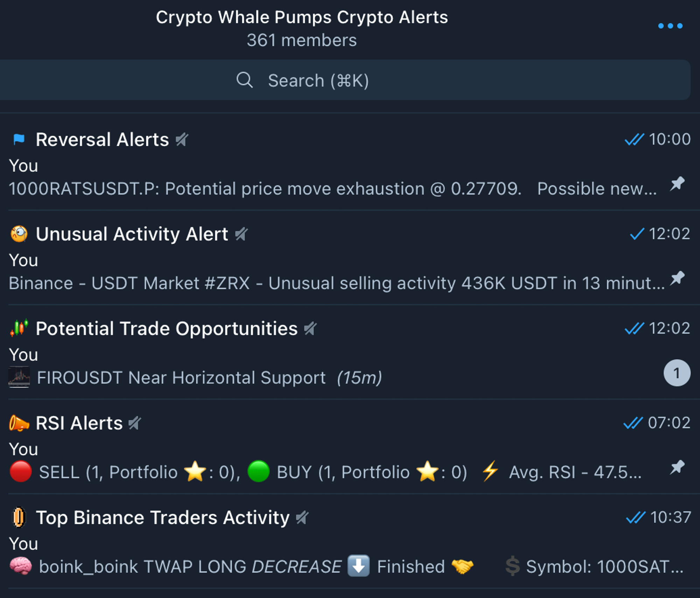Click the pin icon on RSI Alerts row
Viewport: 700px width, 598px height.
[x=677, y=468]
